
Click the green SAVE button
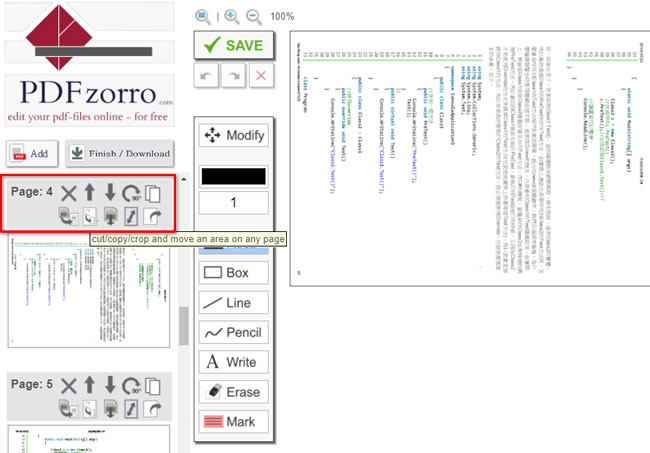[234, 45]
